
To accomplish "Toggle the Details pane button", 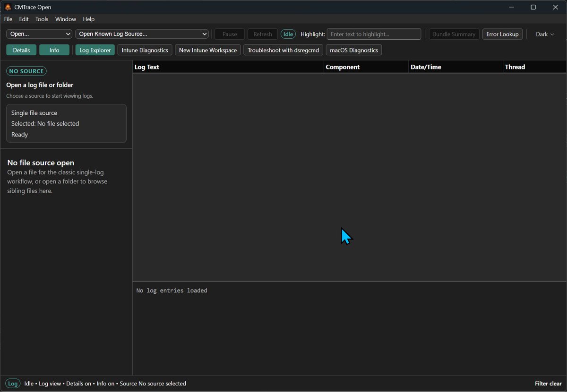I will click(21, 50).
